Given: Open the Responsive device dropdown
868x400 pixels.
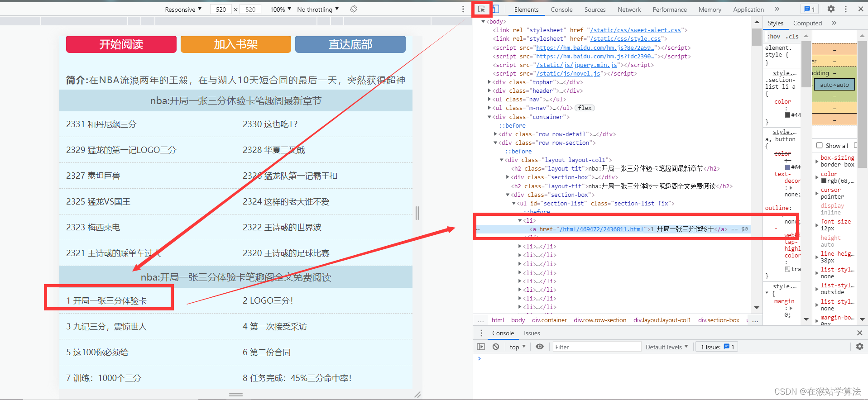Looking at the screenshot, I should tap(183, 10).
